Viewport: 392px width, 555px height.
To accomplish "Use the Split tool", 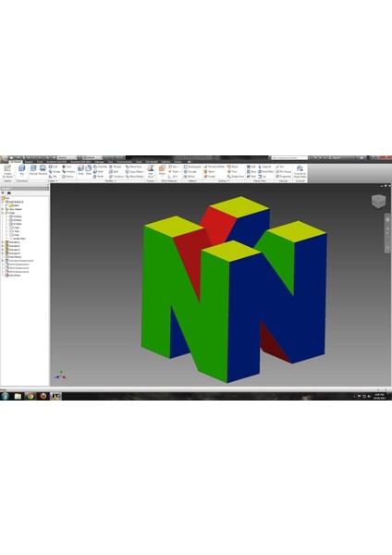I will click(114, 172).
